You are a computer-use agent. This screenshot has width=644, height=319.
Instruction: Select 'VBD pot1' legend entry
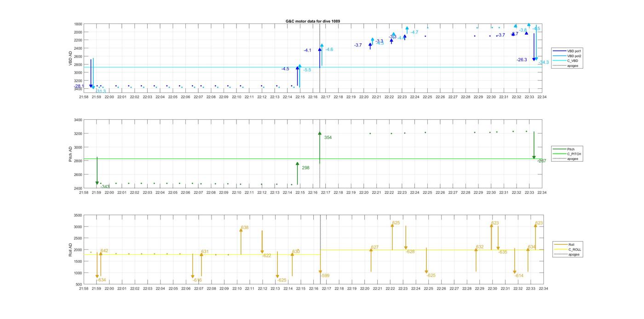click(574, 51)
